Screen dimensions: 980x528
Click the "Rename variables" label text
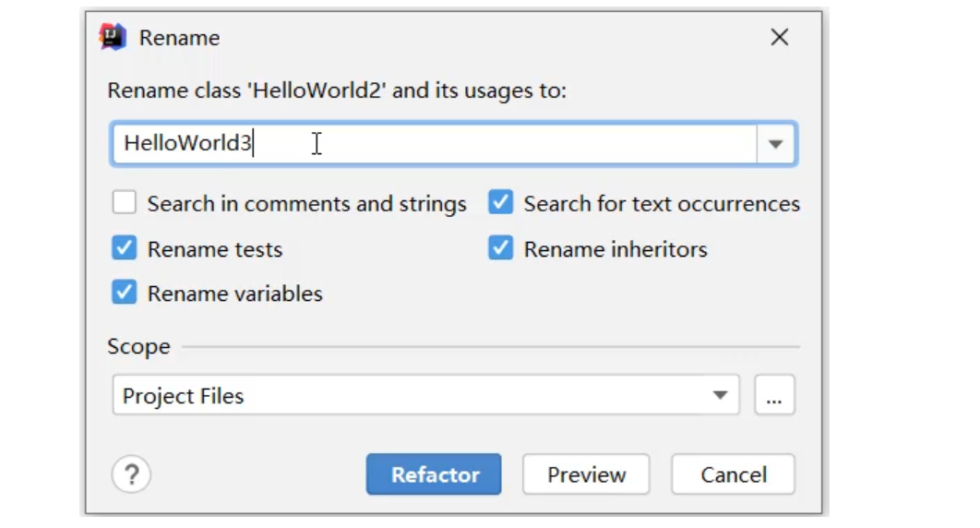[234, 294]
